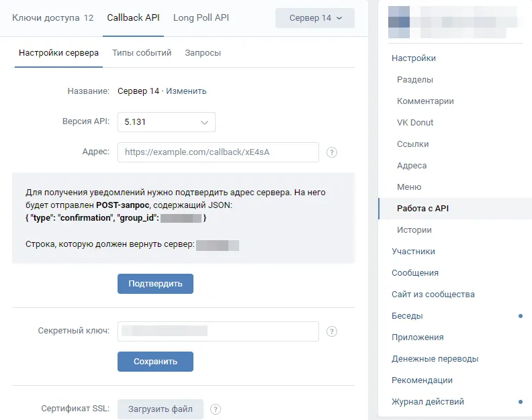Click the POST-запрос bold text
532x420 pixels.
tap(122, 205)
